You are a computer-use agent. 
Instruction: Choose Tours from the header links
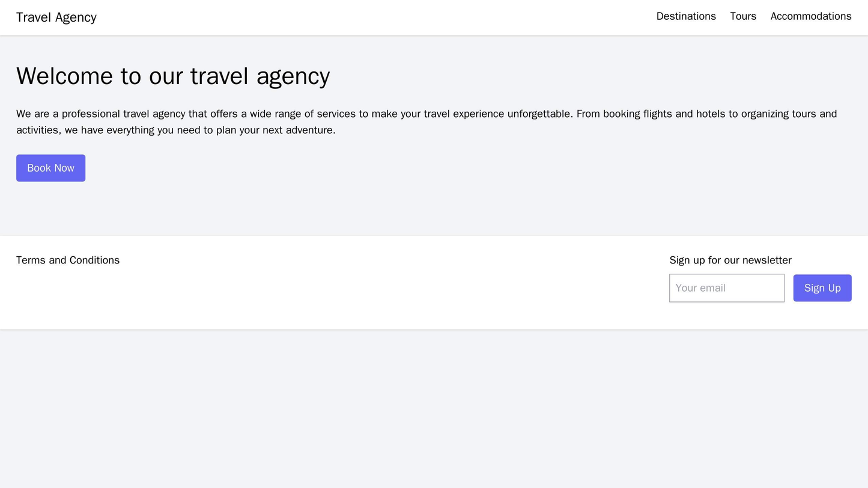(742, 16)
